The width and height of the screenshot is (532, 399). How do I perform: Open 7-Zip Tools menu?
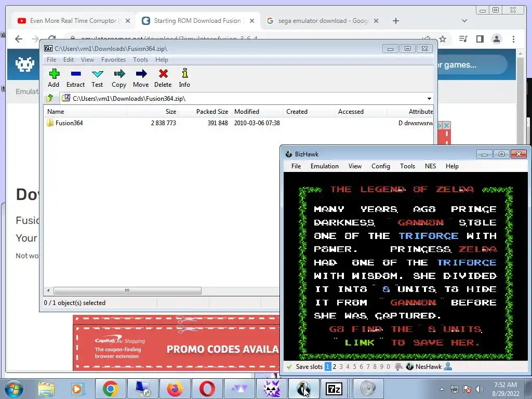(140, 60)
